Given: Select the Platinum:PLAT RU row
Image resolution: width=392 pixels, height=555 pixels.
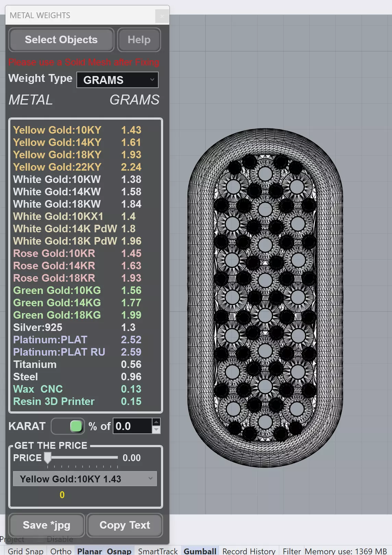Looking at the screenshot, I should tap(77, 352).
